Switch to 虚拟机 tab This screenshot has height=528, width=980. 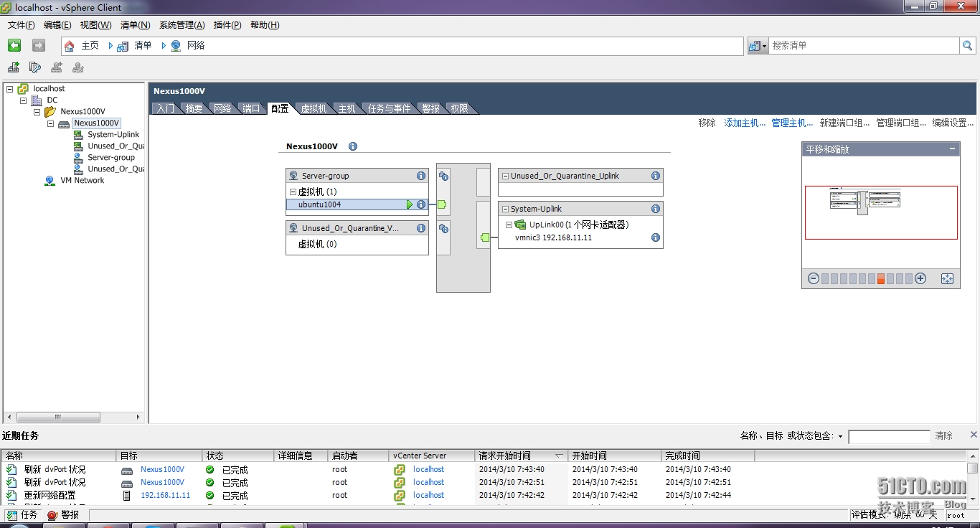(314, 108)
